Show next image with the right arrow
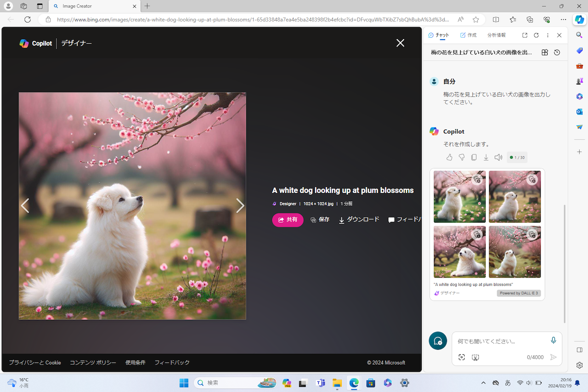The image size is (588, 392). pos(240,205)
